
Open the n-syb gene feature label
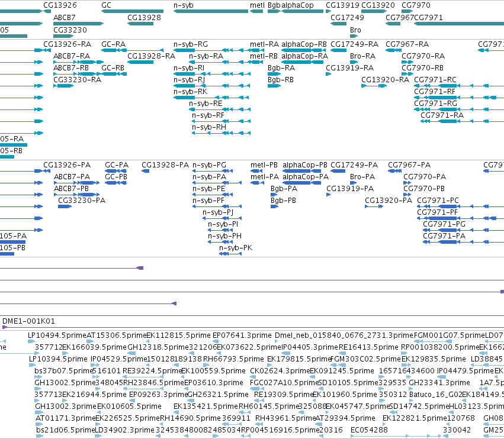[x=183, y=5]
